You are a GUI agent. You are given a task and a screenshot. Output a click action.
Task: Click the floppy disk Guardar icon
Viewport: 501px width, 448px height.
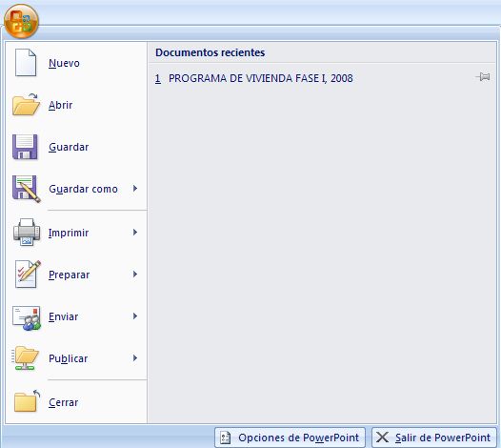25,147
